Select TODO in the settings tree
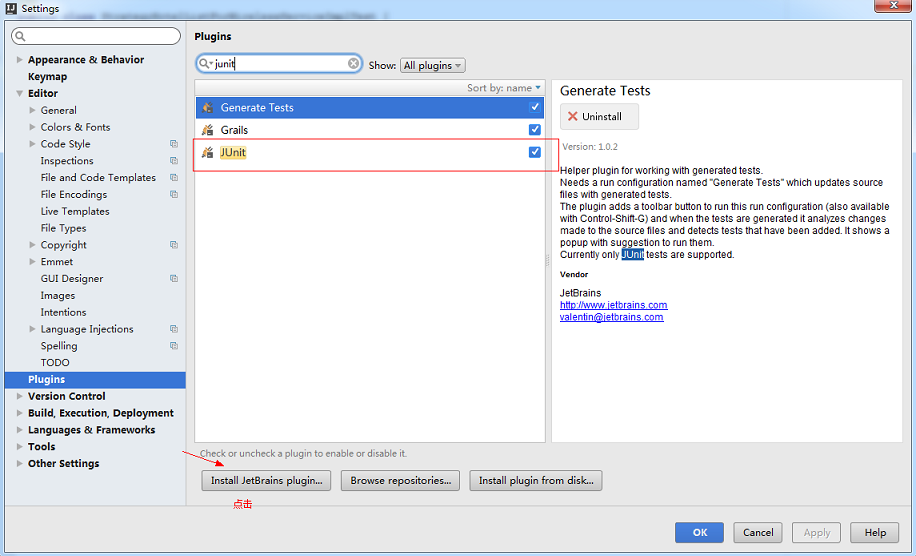The height and width of the screenshot is (556, 916). tap(55, 363)
